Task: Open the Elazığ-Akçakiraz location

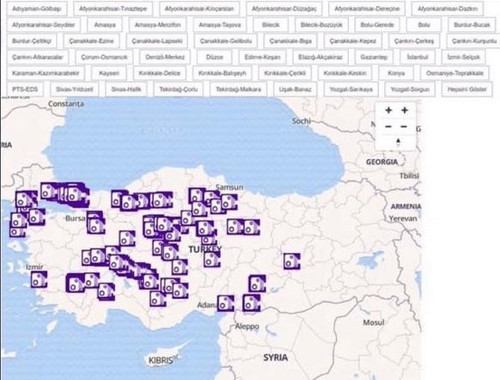Action: point(320,57)
